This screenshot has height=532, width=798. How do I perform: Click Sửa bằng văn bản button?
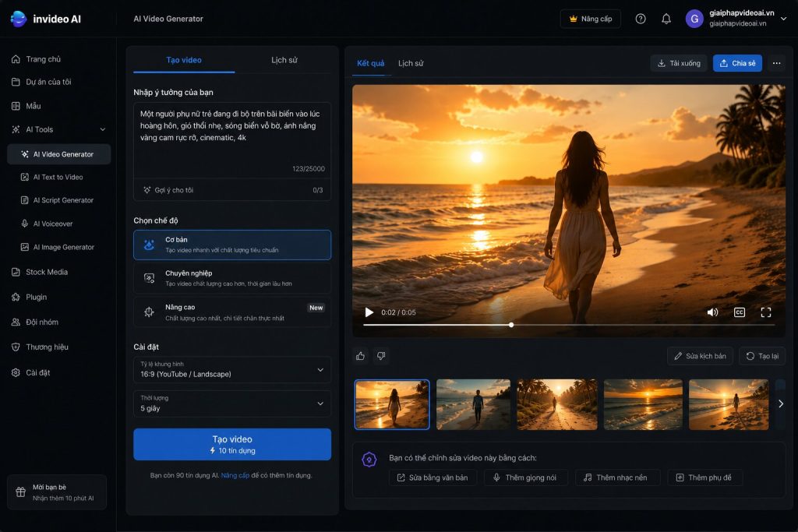(433, 477)
